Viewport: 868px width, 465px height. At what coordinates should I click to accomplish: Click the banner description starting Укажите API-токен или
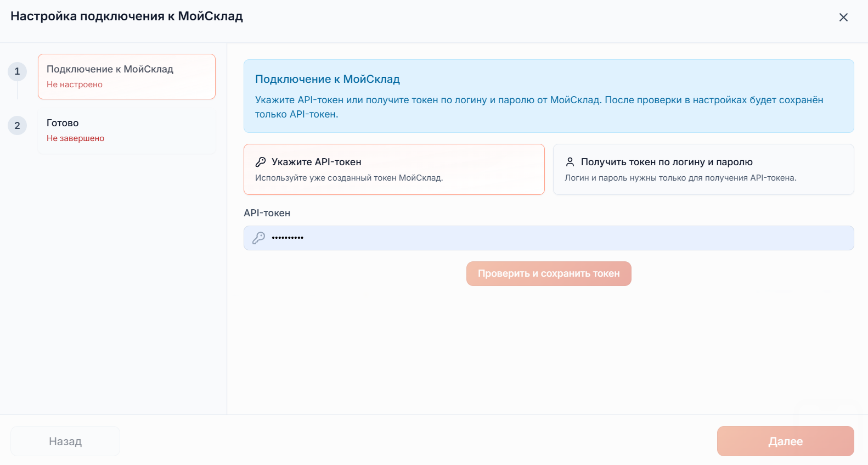click(539, 107)
